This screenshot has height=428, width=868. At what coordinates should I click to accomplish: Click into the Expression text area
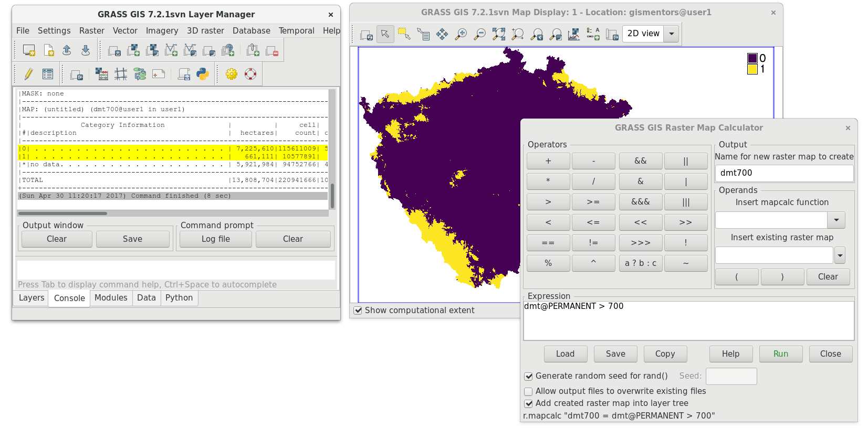pos(688,320)
